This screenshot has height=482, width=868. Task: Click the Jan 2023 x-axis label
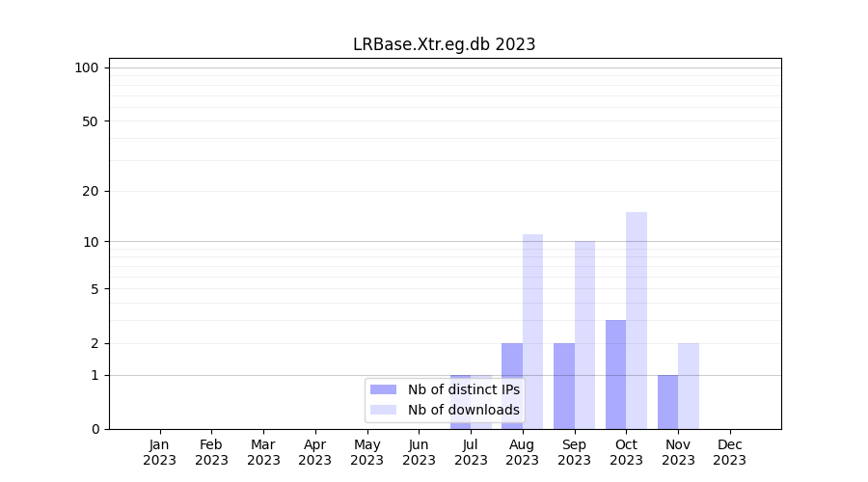click(x=160, y=452)
